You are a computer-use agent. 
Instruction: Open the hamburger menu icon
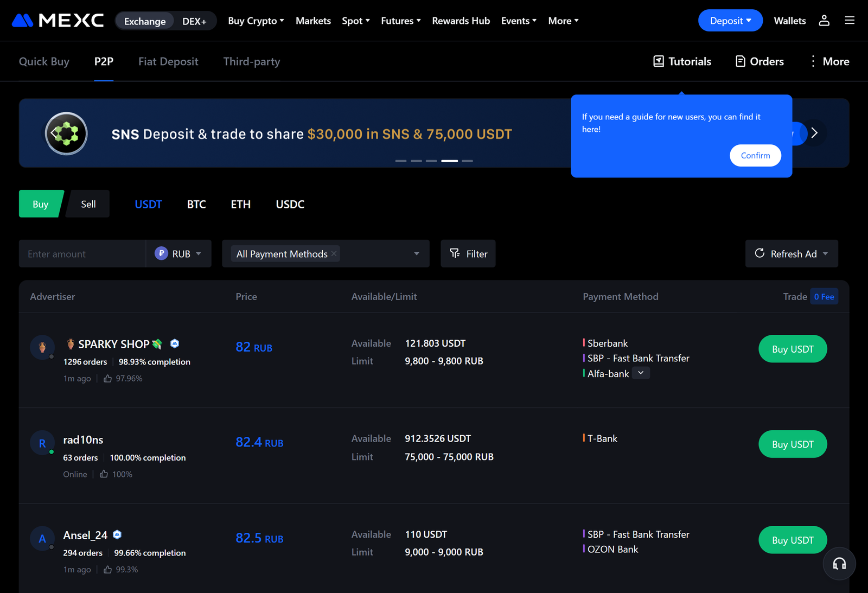click(x=850, y=21)
